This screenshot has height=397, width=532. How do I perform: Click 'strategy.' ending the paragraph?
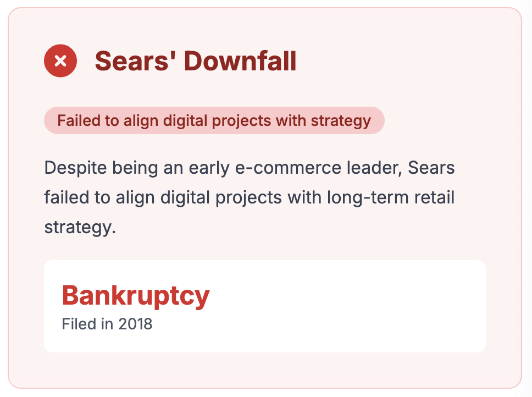click(x=80, y=227)
